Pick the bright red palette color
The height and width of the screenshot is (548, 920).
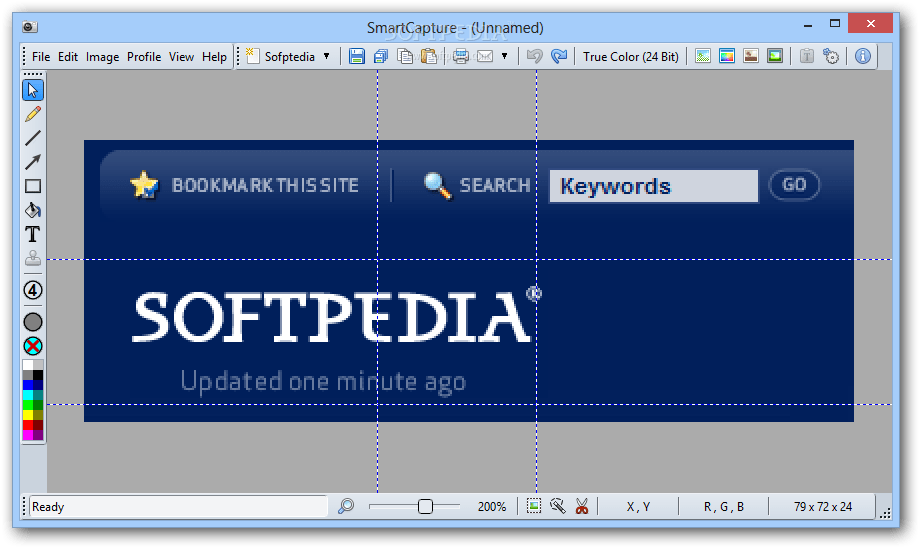click(x=28, y=425)
